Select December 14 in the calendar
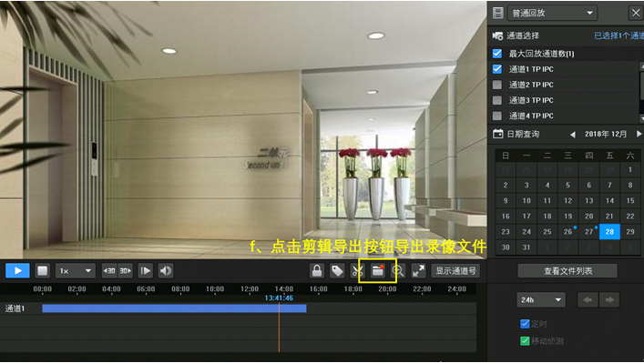644x363 pixels. 609,200
